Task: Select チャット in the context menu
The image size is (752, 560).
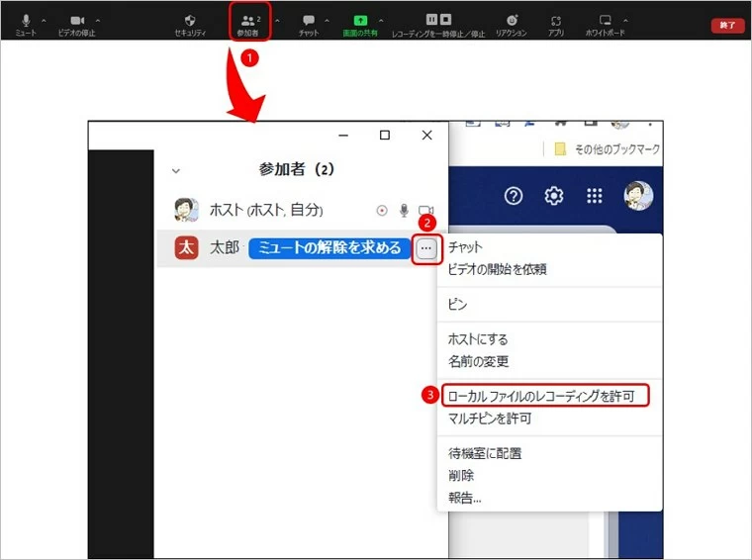Action: pos(465,247)
